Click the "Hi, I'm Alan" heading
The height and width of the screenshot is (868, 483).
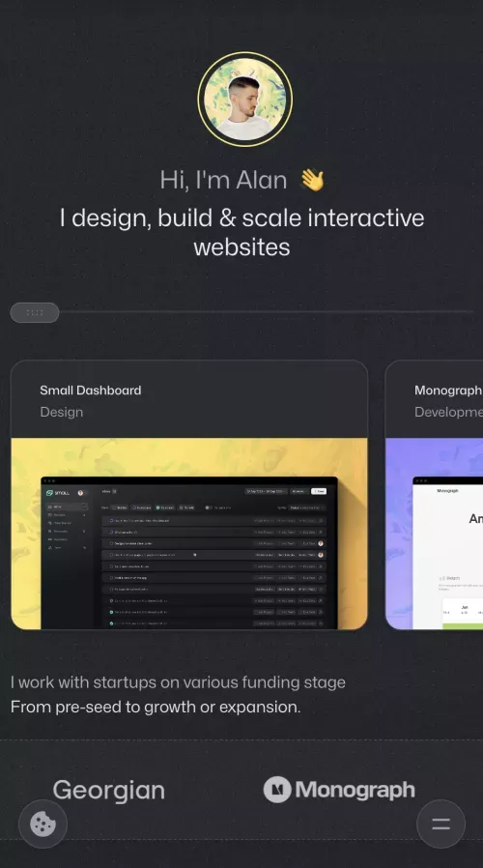[223, 180]
